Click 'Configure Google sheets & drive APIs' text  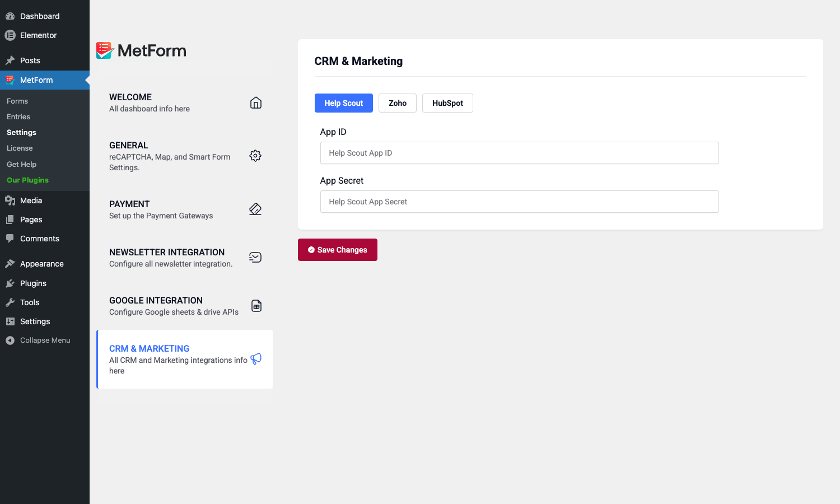coord(174,312)
